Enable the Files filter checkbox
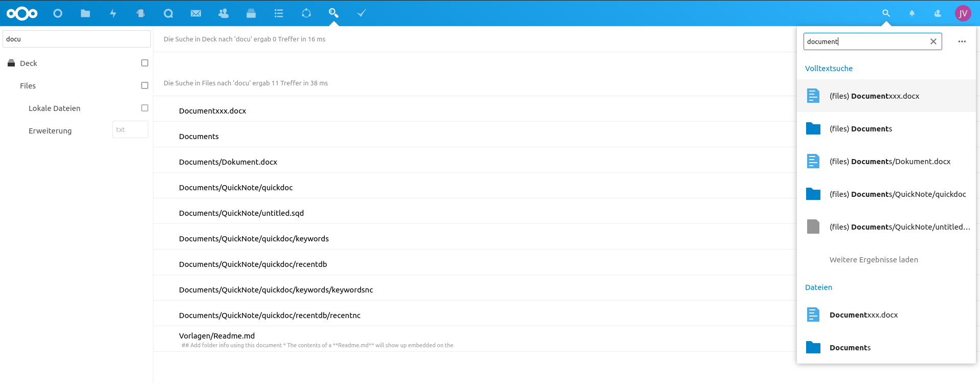 (145, 85)
